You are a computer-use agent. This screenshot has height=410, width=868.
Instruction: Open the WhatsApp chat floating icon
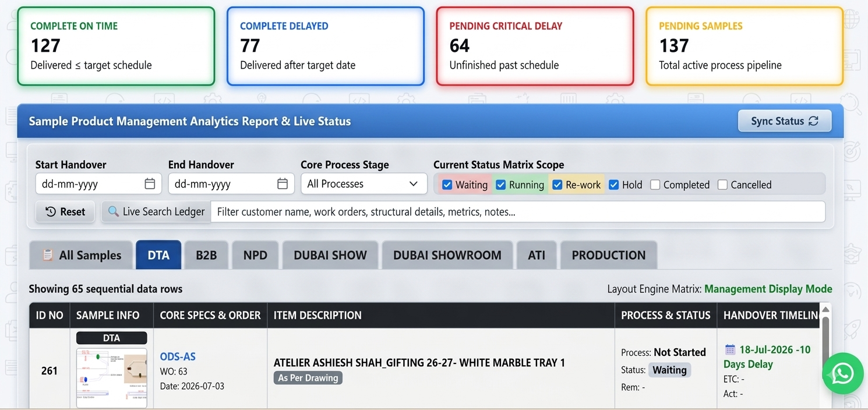(842, 373)
